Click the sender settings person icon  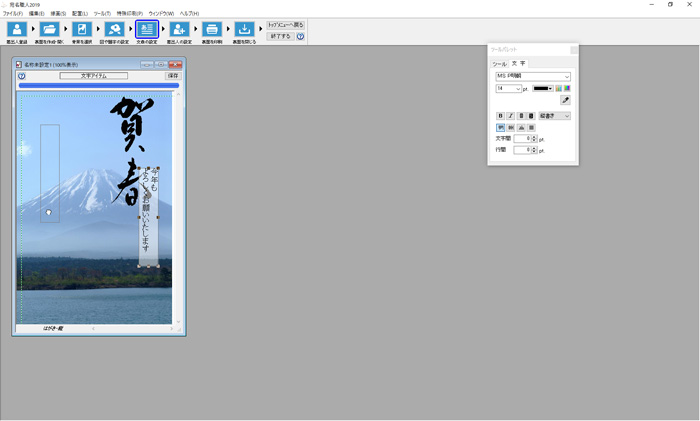179,30
